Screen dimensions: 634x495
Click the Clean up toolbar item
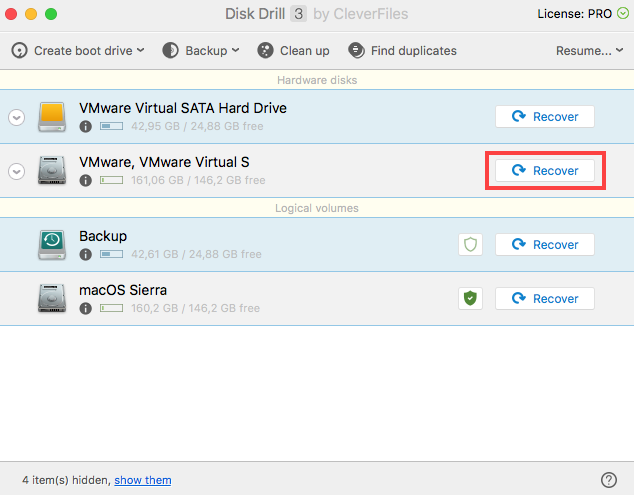[x=293, y=51]
